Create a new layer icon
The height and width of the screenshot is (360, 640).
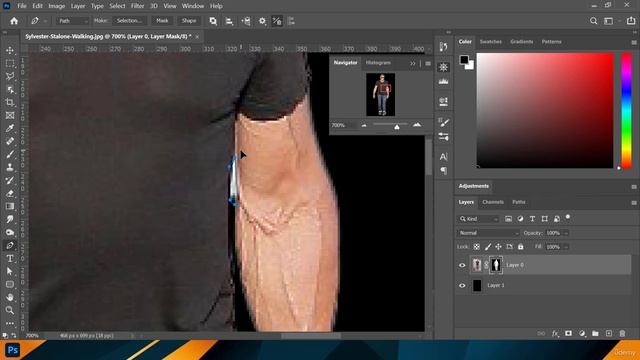tap(609, 334)
